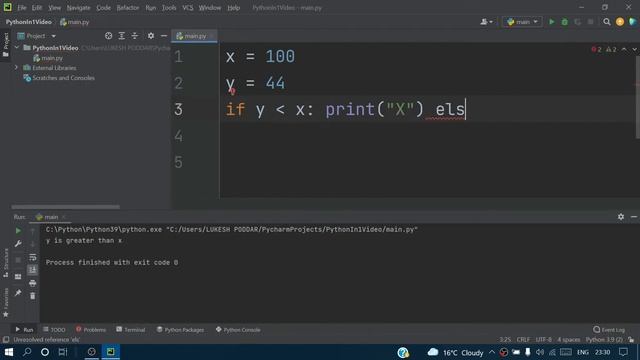Open Windows taskbar search
Screen dimensions: 640x360
pos(27,352)
